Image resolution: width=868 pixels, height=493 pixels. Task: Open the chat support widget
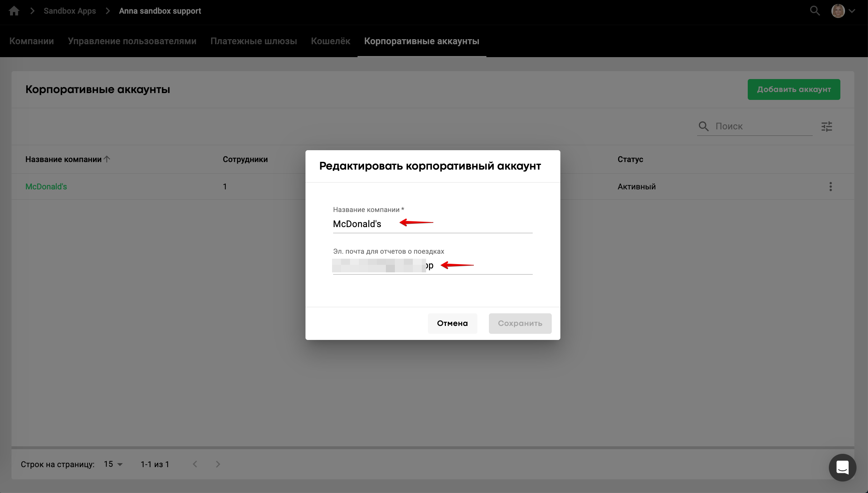pyautogui.click(x=842, y=467)
